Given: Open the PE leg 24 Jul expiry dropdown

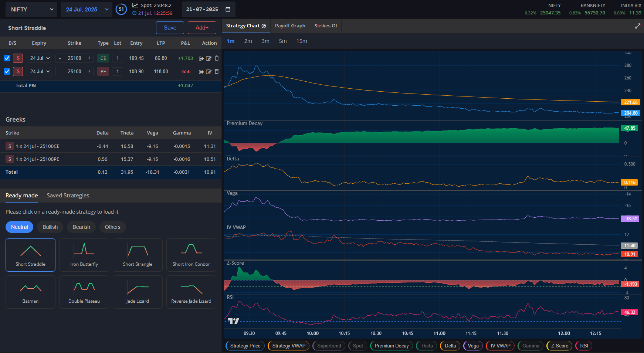Looking at the screenshot, I should click(x=39, y=71).
